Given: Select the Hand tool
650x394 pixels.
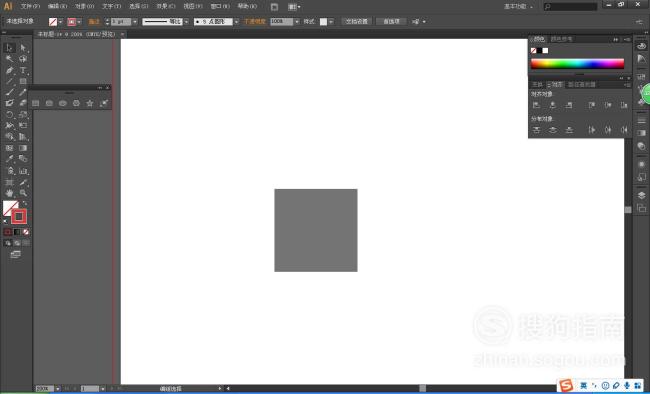Looking at the screenshot, I should tap(9, 193).
